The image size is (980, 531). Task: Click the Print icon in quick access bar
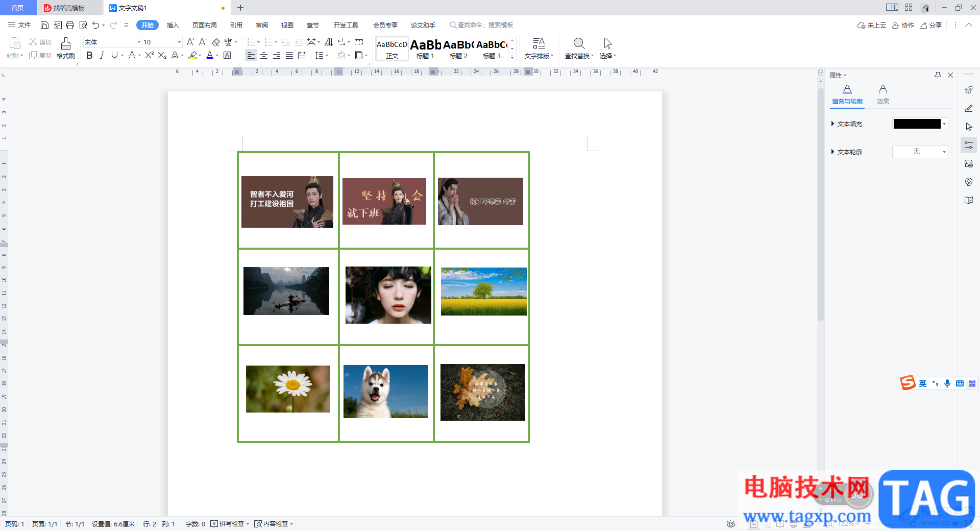click(70, 25)
